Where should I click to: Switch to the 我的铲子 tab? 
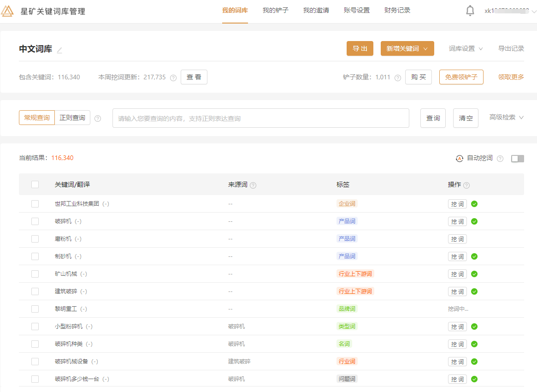click(275, 10)
